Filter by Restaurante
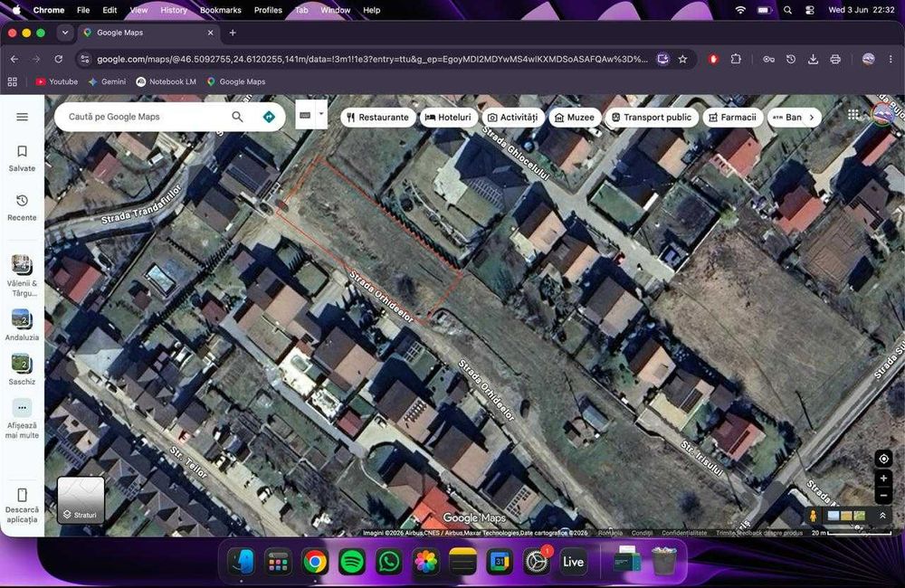 click(x=378, y=117)
